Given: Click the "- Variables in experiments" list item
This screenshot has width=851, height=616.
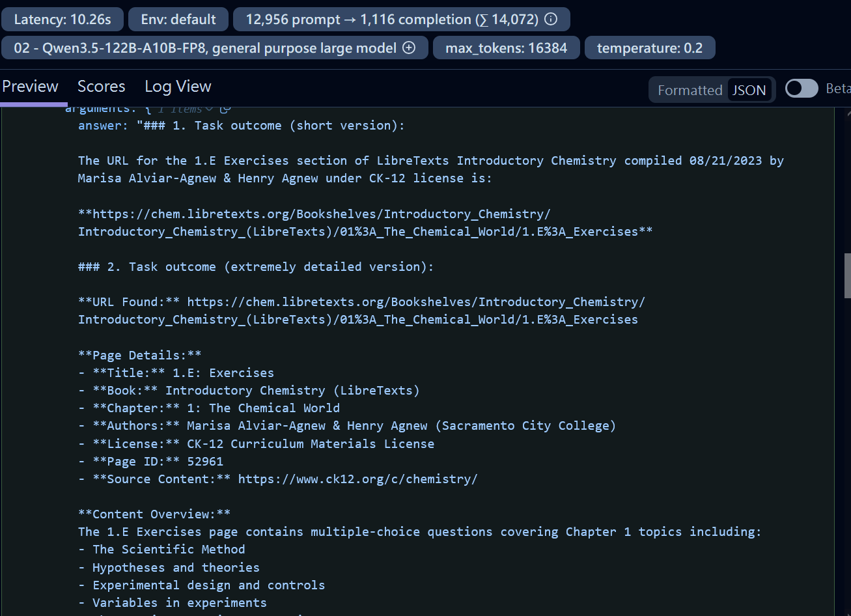Looking at the screenshot, I should (173, 602).
